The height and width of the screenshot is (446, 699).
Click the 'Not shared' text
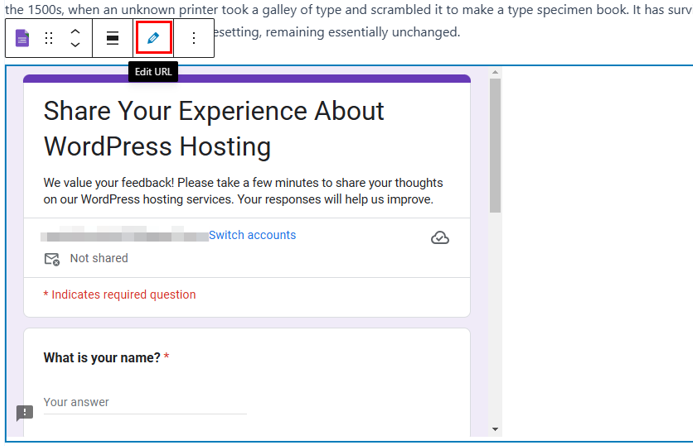click(x=99, y=258)
